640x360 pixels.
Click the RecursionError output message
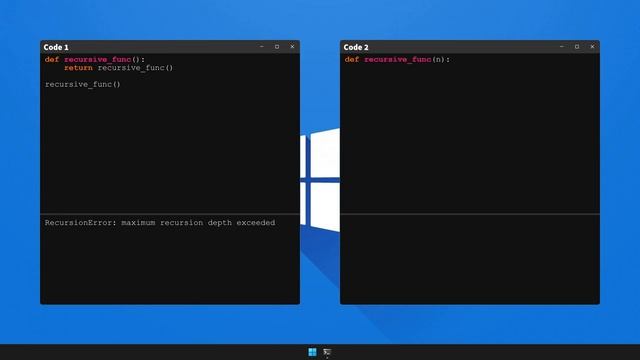160,223
